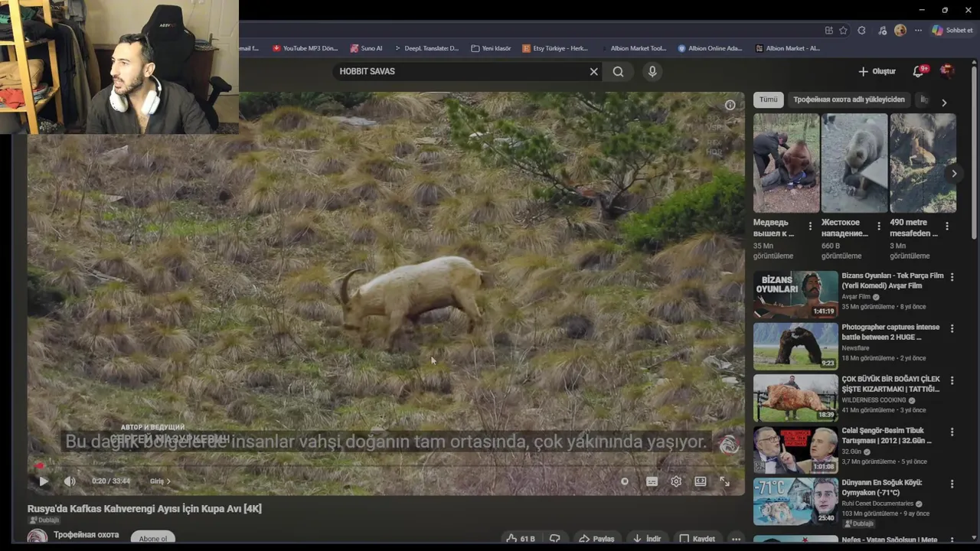Open options for 'Celal Şengör-Besim Tibuk' video
The image size is (980, 551).
[952, 432]
